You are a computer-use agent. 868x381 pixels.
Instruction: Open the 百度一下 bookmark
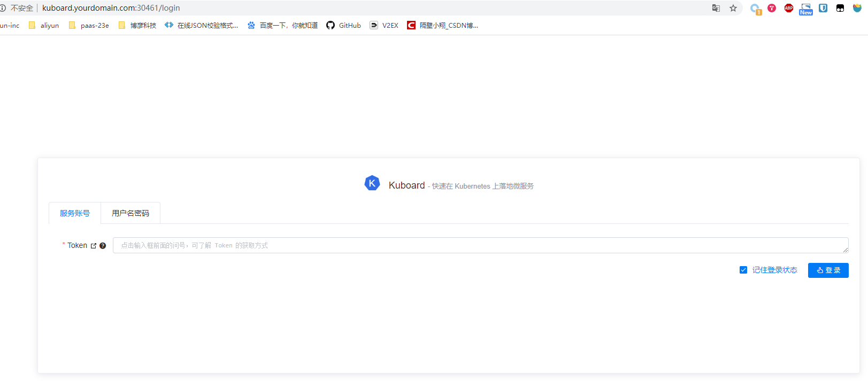(282, 25)
